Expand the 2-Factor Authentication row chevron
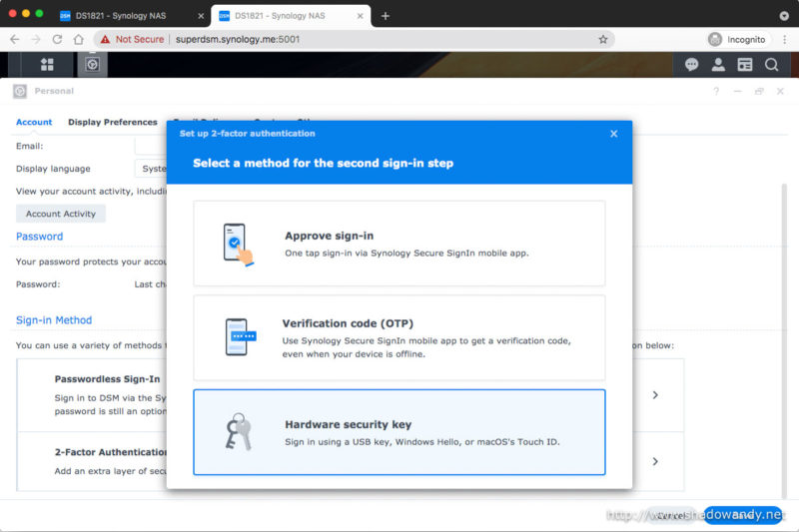 (655, 461)
